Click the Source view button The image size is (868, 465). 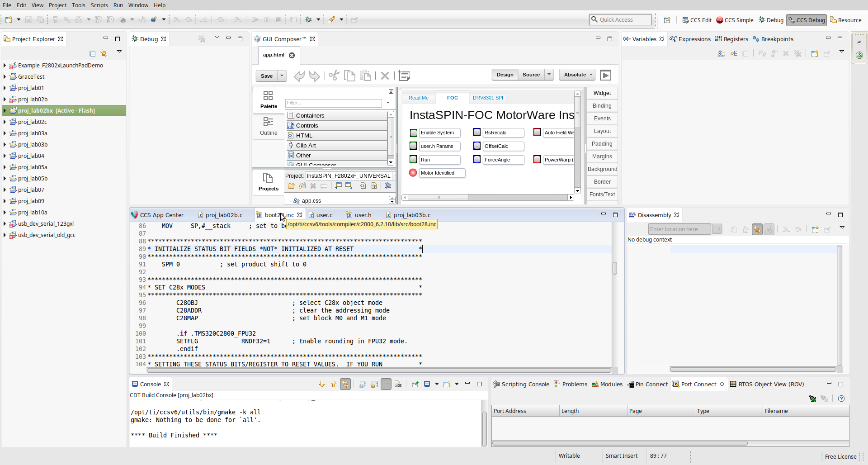click(x=531, y=75)
